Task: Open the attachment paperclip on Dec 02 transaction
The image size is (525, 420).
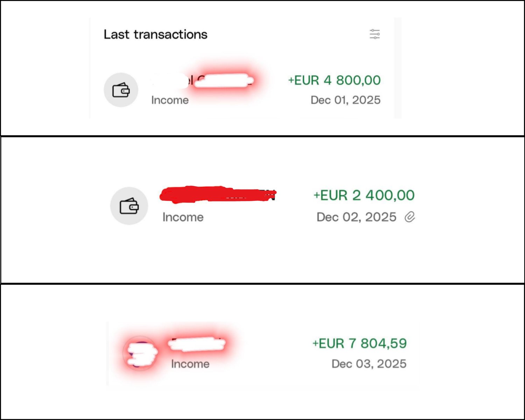Action: (x=410, y=217)
